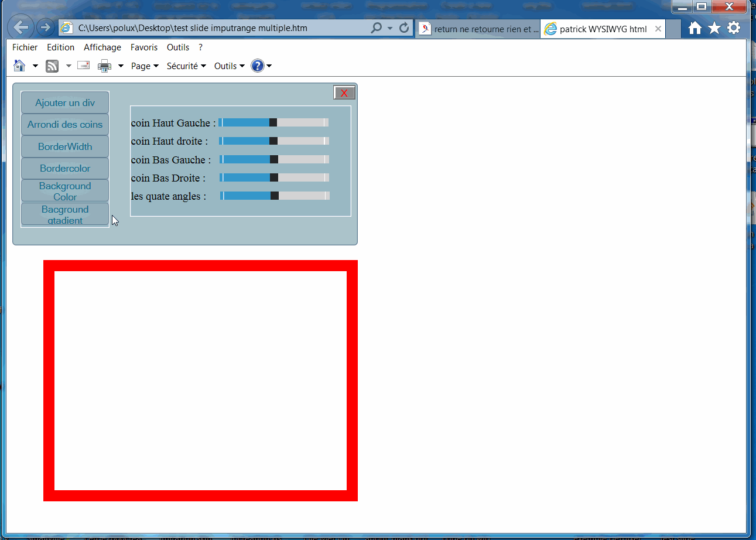Image resolution: width=756 pixels, height=540 pixels.
Task: Click the RSS feeds icon
Action: (52, 66)
